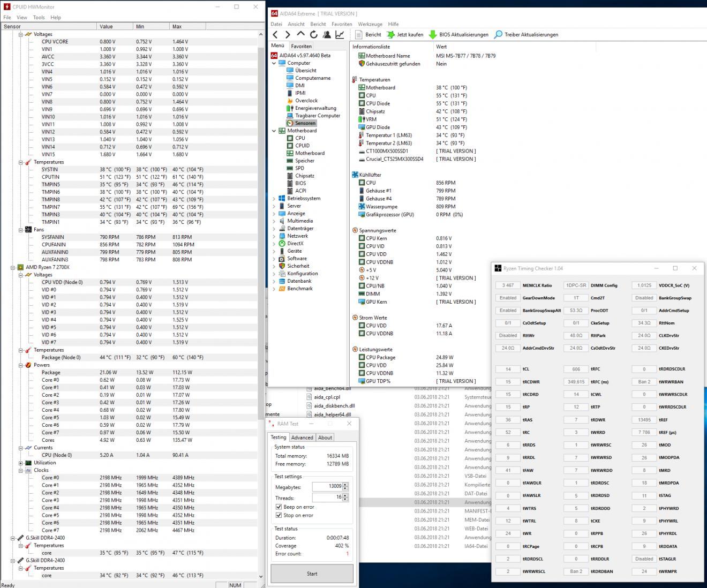Viewport: 707px width, 588px height.
Task: Click the Bericht report toolbar icon
Action: click(358, 35)
